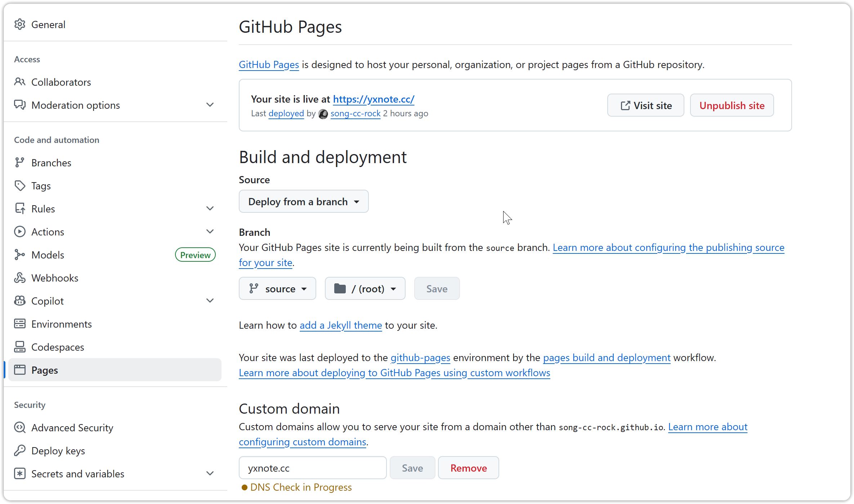Open the source branch selector
Image resolution: width=854 pixels, height=504 pixels.
point(277,288)
